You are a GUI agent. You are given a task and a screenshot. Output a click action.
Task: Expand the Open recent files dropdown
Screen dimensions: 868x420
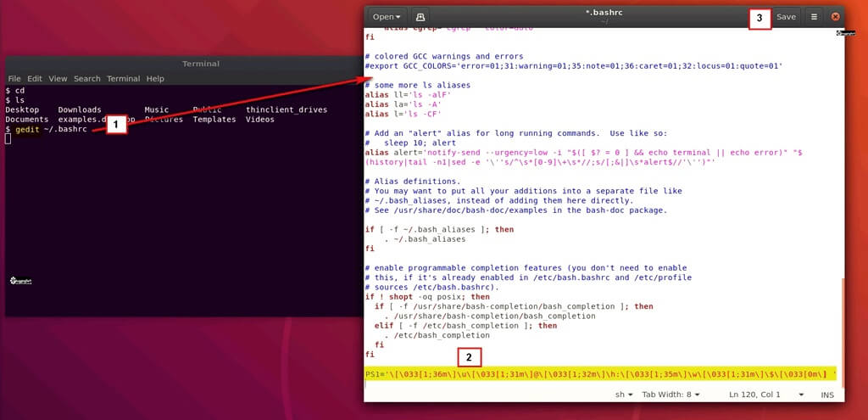point(388,16)
